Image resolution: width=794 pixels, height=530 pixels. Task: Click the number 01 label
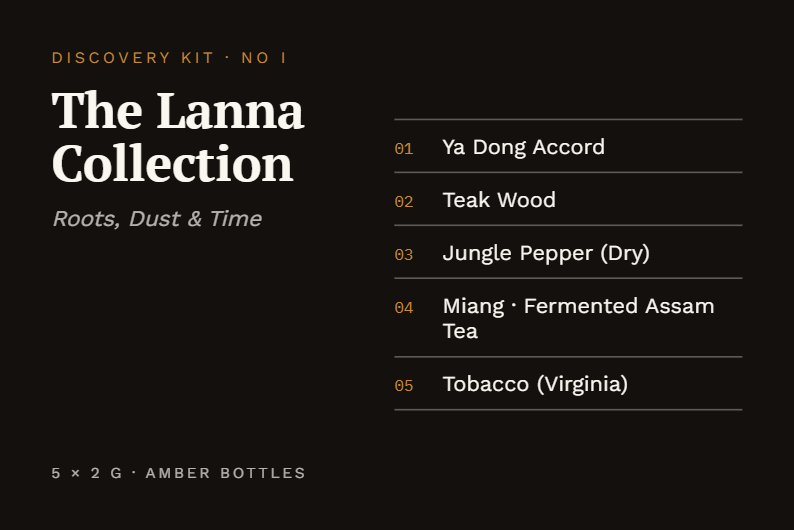click(404, 149)
